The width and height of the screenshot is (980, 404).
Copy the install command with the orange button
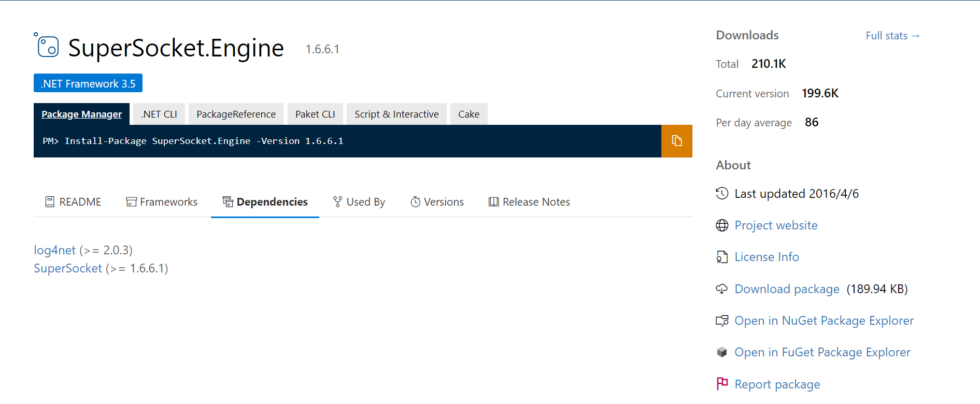pyautogui.click(x=676, y=141)
